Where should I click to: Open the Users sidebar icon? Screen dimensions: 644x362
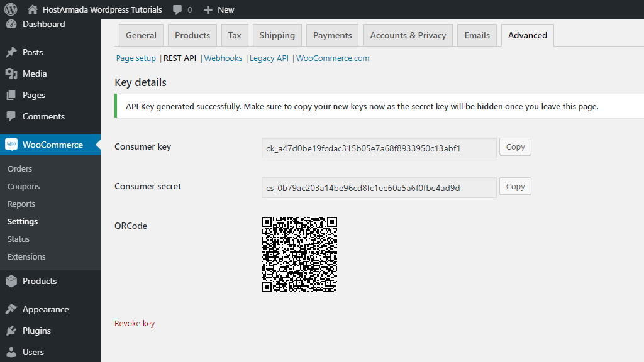(x=12, y=352)
